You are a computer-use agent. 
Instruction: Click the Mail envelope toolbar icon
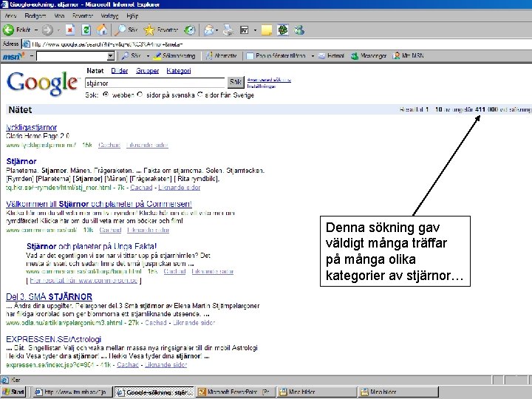point(208,30)
